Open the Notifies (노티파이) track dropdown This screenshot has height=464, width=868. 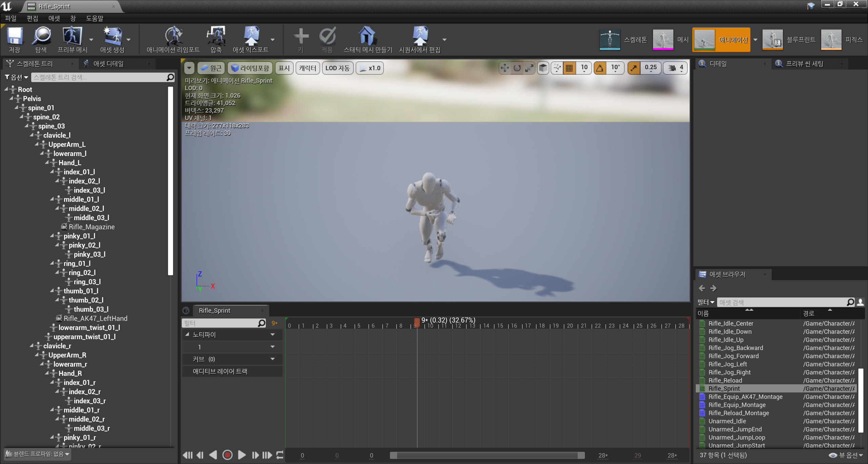tap(272, 335)
